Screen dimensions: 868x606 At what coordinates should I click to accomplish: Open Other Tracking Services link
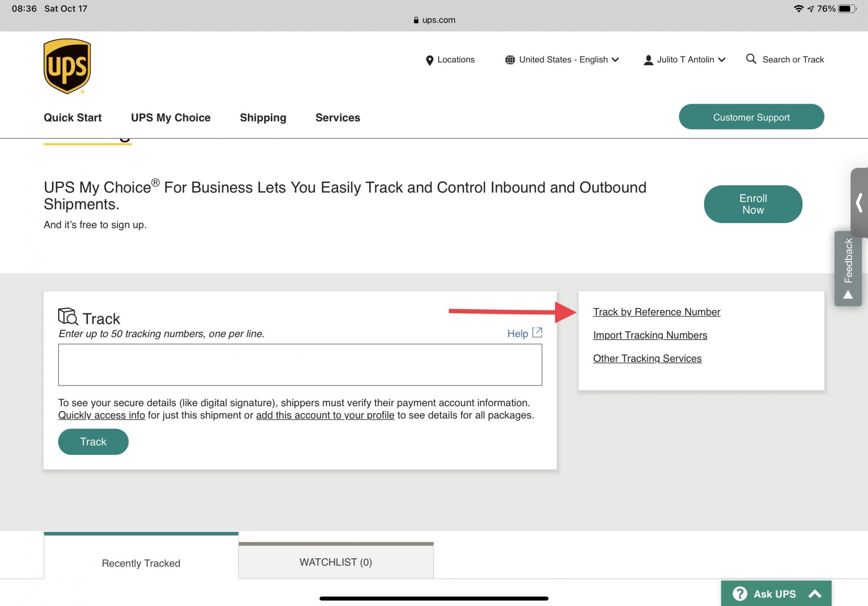[647, 358]
